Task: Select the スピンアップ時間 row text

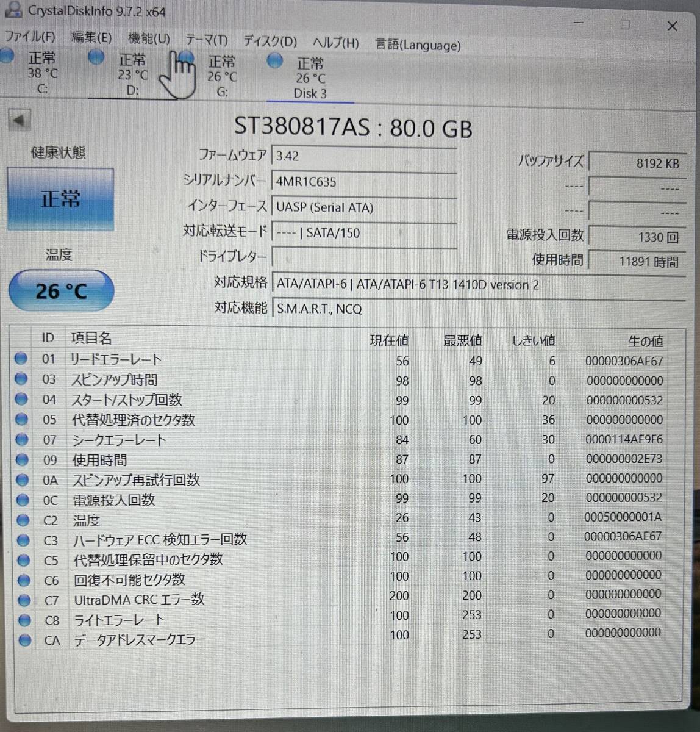Action: point(114,379)
